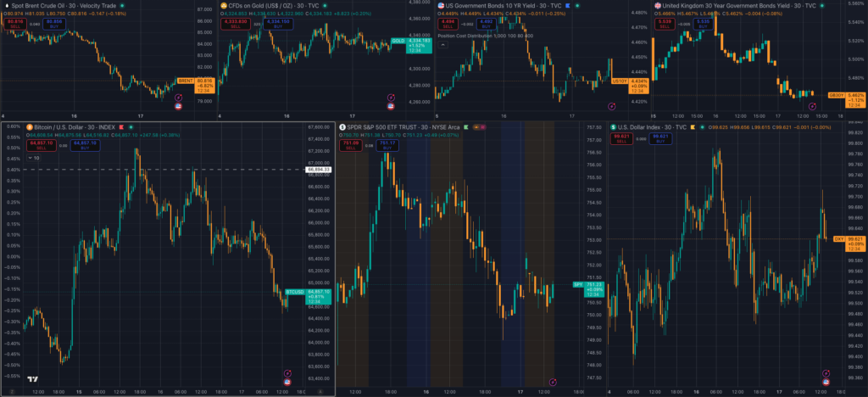Click the UK flag logo beside United Kingdom 30 Year title

658,6
